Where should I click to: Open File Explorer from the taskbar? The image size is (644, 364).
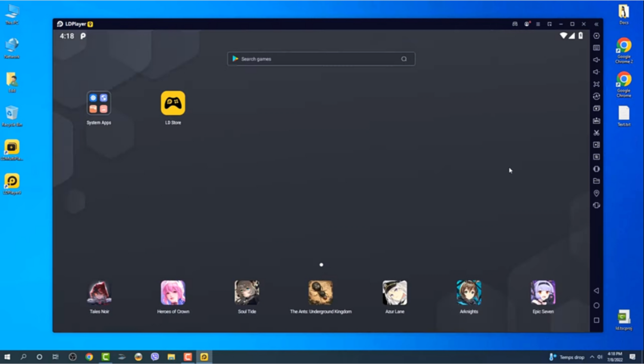coord(171,357)
